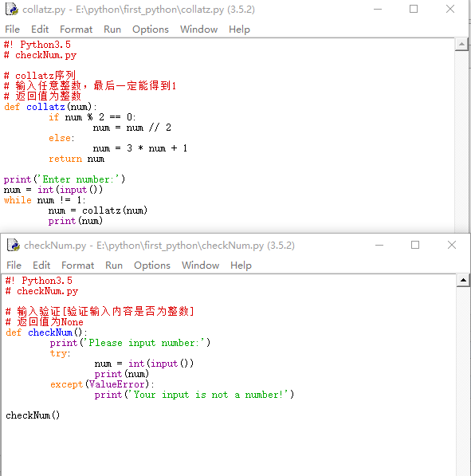Click 'if num % 2 == 0:' line
This screenshot has width=471, height=476.
tap(92, 117)
